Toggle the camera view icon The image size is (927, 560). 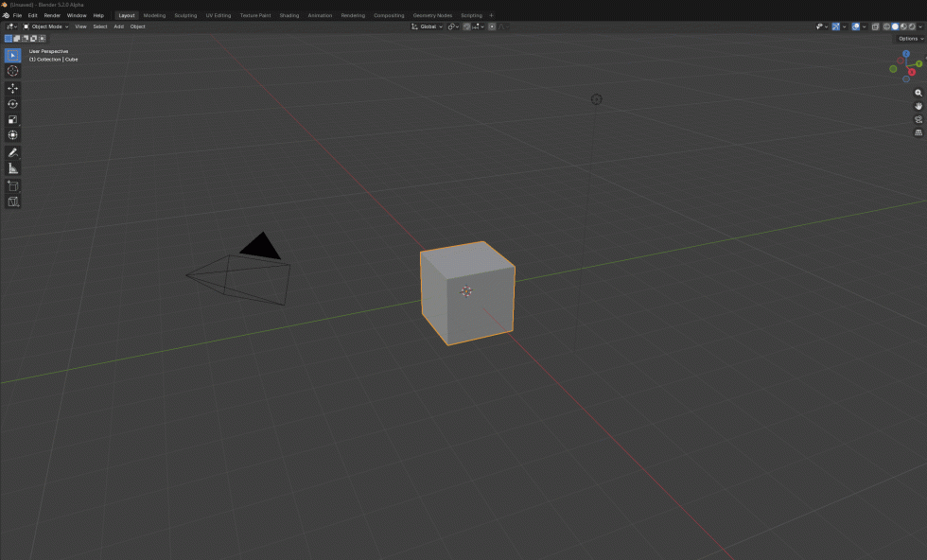pyautogui.click(x=918, y=119)
